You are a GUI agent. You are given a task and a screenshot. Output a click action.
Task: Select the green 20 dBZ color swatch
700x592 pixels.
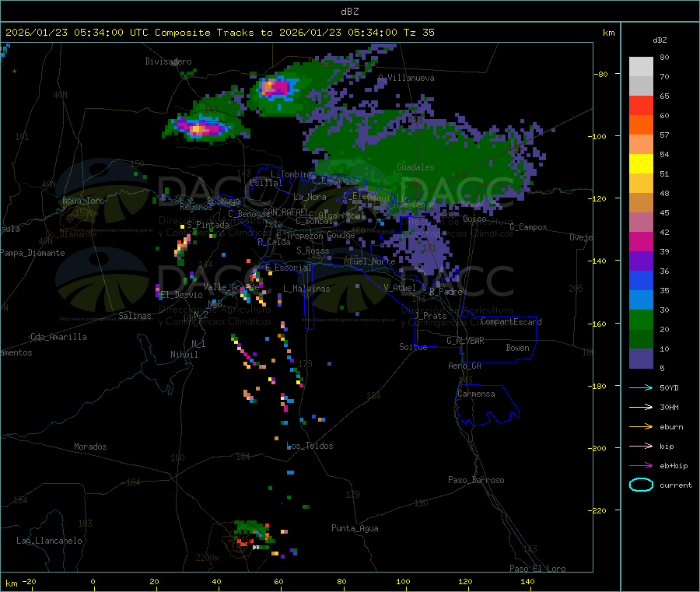coord(641,319)
